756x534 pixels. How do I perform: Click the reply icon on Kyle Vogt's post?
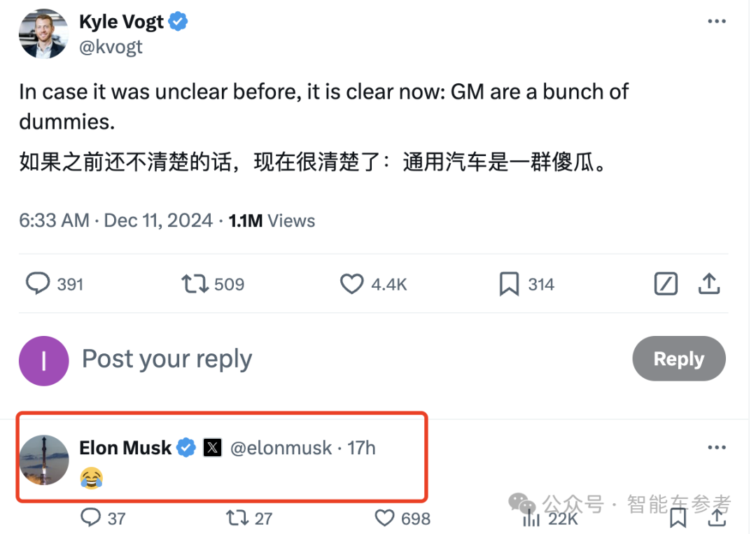pyautogui.click(x=38, y=284)
